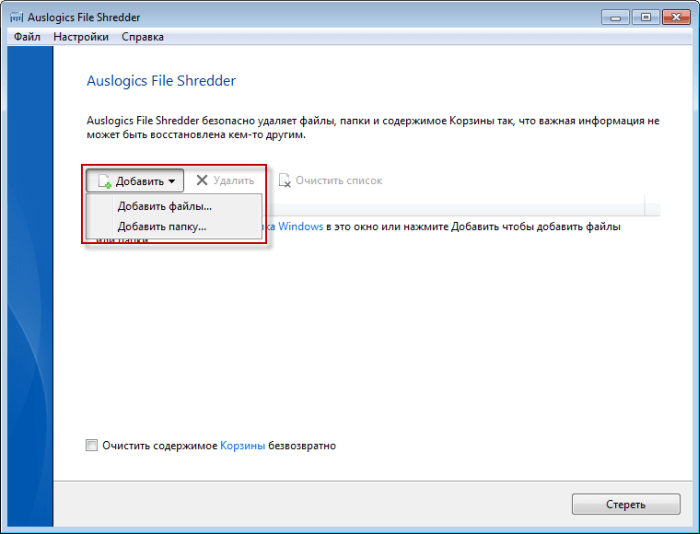The image size is (700, 534).
Task: Click the Удалить X icon
Action: click(202, 180)
